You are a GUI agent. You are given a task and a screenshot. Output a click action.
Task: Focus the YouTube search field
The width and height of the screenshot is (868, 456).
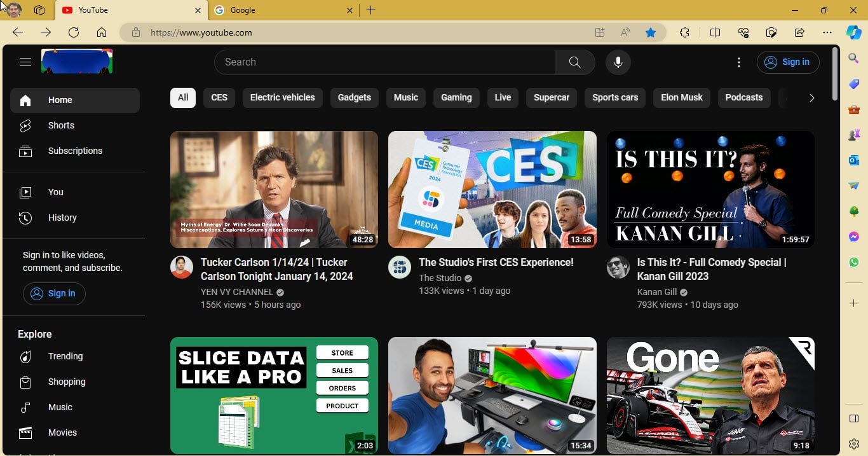coord(384,62)
